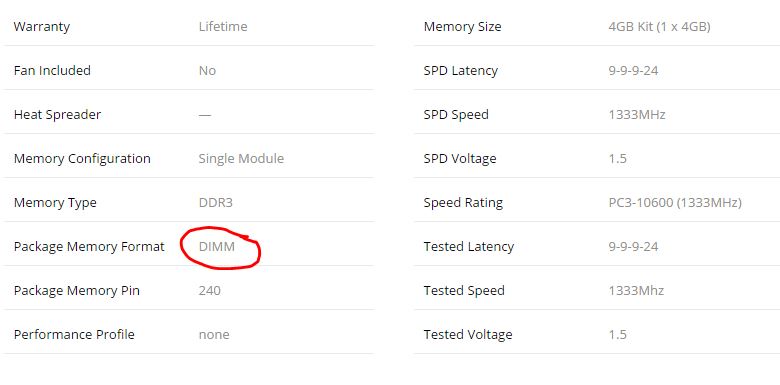Click the Package Memory Format label
The width and height of the screenshot is (780, 385).
click(x=89, y=246)
